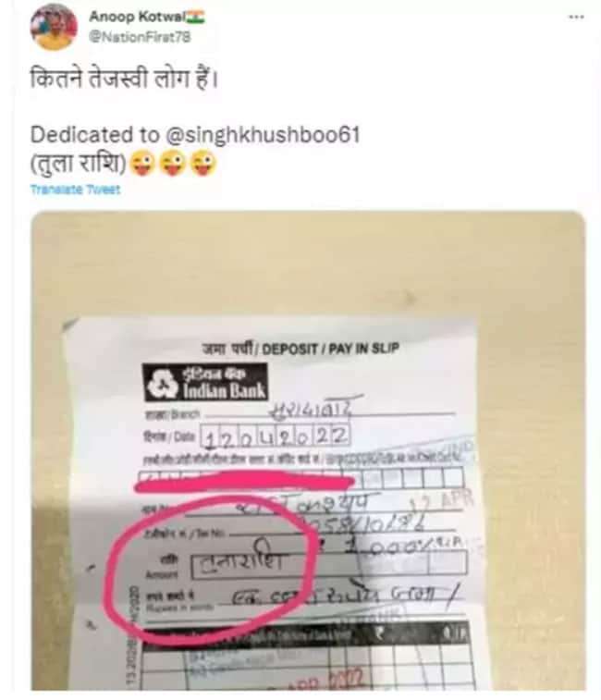Click the last winking tongue emoji
The image size is (601, 700).
point(203,164)
